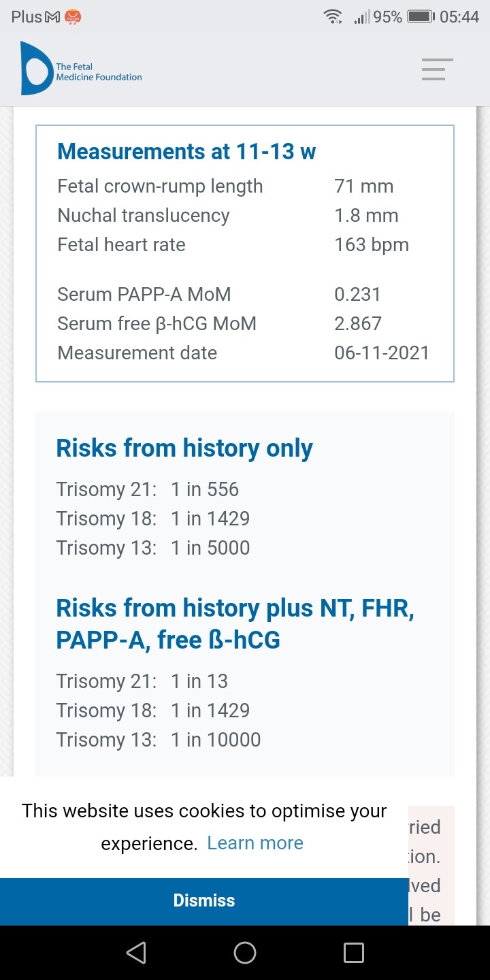Tap the Gmail notification icon

52,18
